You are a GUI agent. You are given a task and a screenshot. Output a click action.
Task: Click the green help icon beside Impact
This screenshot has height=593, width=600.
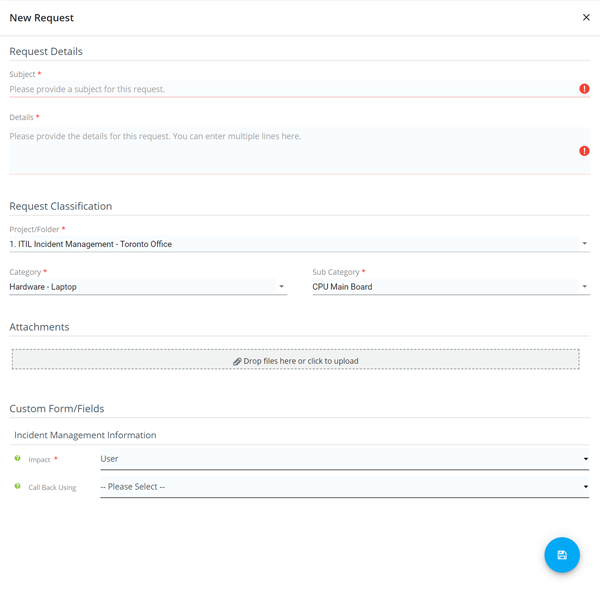[17, 458]
